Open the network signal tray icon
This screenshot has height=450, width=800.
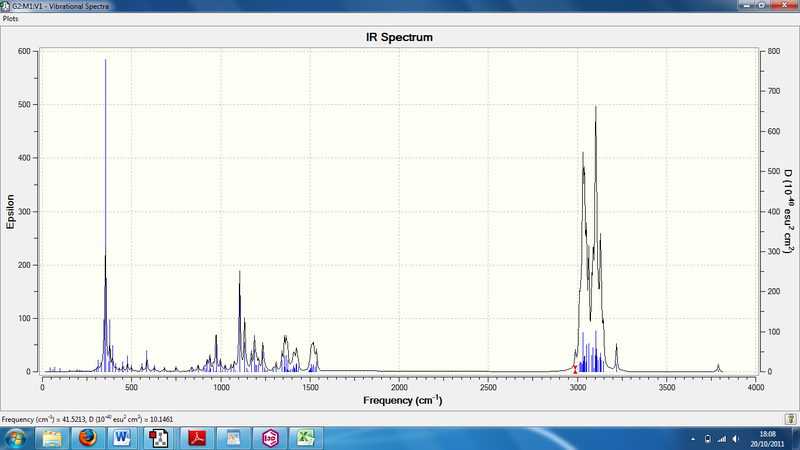click(x=721, y=439)
